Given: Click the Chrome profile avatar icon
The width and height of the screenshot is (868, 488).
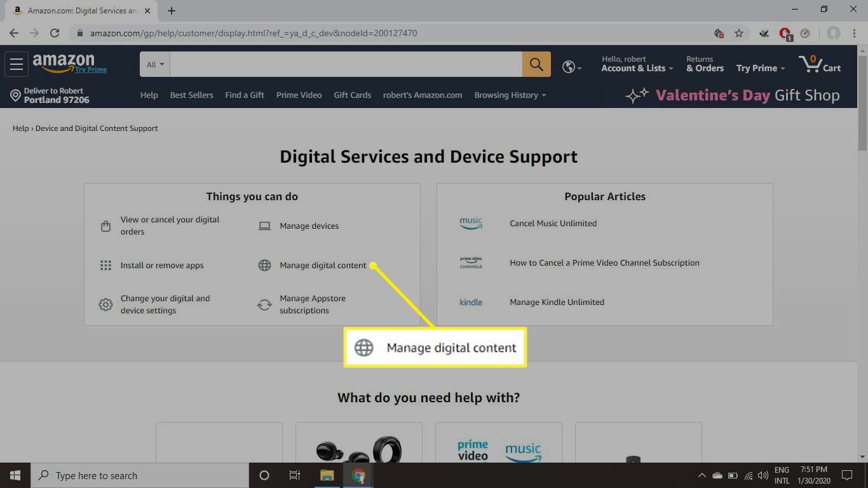Looking at the screenshot, I should coord(834,33).
